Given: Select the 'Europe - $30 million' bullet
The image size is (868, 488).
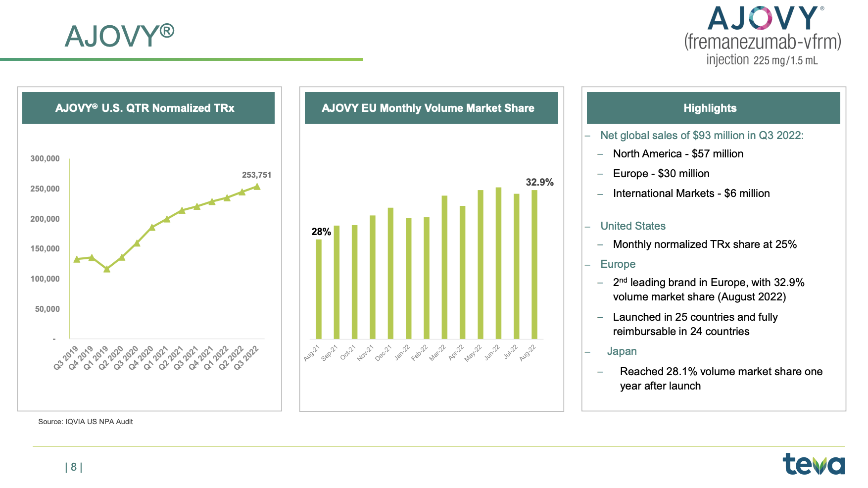Looking at the screenshot, I should click(x=661, y=174).
